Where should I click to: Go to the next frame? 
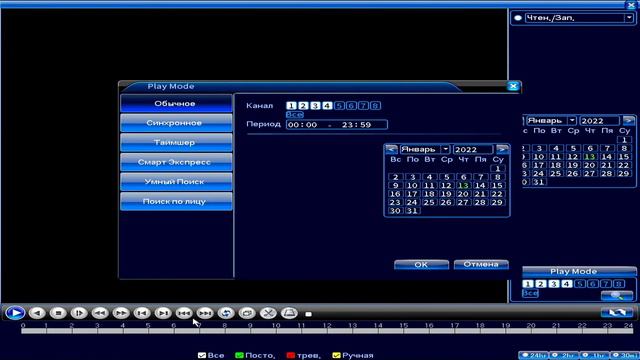click(163, 313)
